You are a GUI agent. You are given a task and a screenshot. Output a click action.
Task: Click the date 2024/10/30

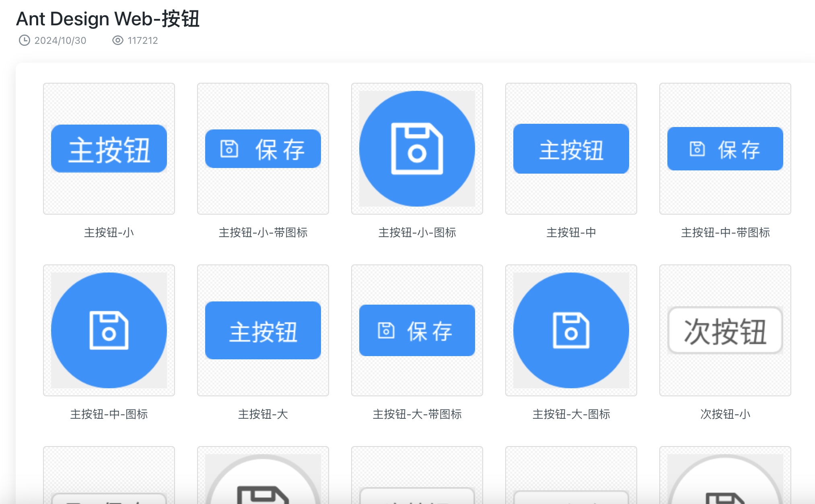click(x=60, y=41)
